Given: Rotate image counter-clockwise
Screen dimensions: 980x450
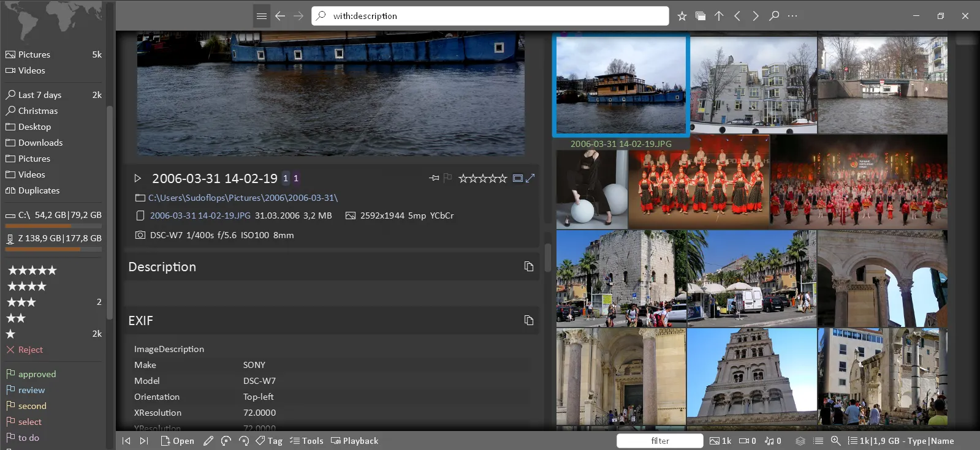Looking at the screenshot, I should tap(226, 441).
